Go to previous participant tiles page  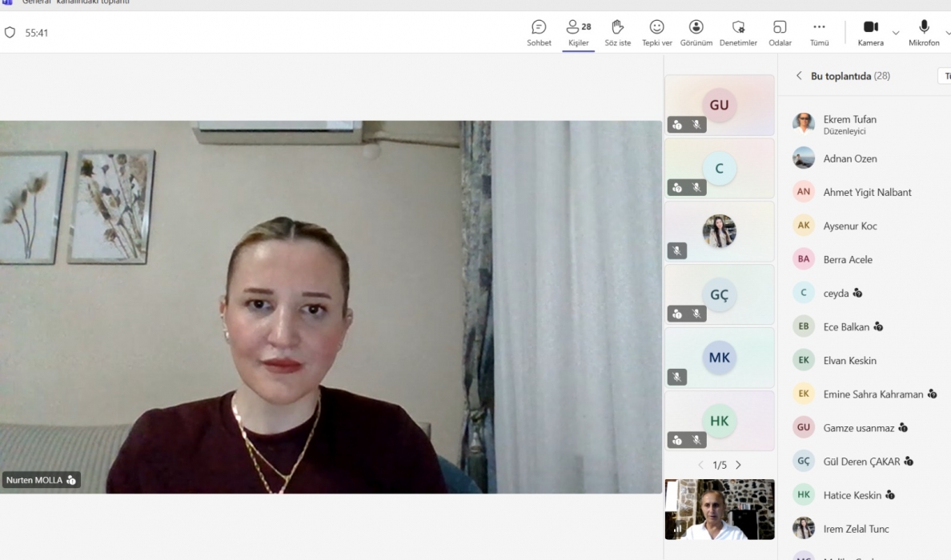700,465
